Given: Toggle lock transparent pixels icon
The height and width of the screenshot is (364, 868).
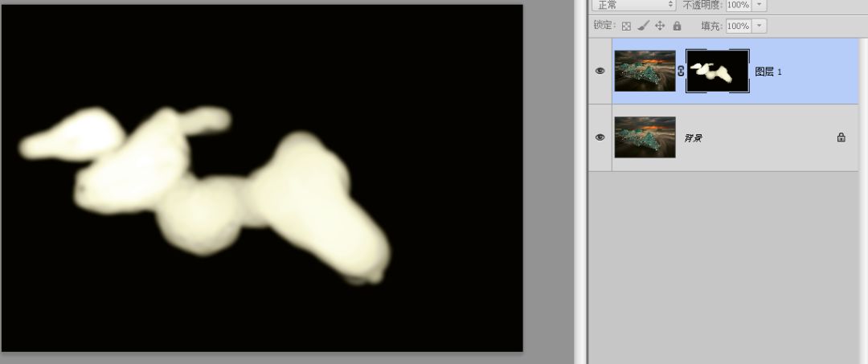Looking at the screenshot, I should (x=626, y=26).
